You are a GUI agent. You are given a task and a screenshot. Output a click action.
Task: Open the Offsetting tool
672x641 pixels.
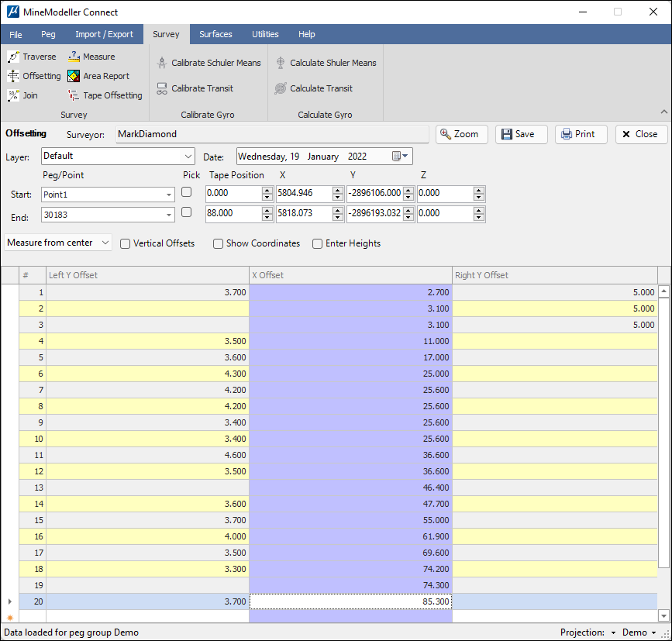13,76
